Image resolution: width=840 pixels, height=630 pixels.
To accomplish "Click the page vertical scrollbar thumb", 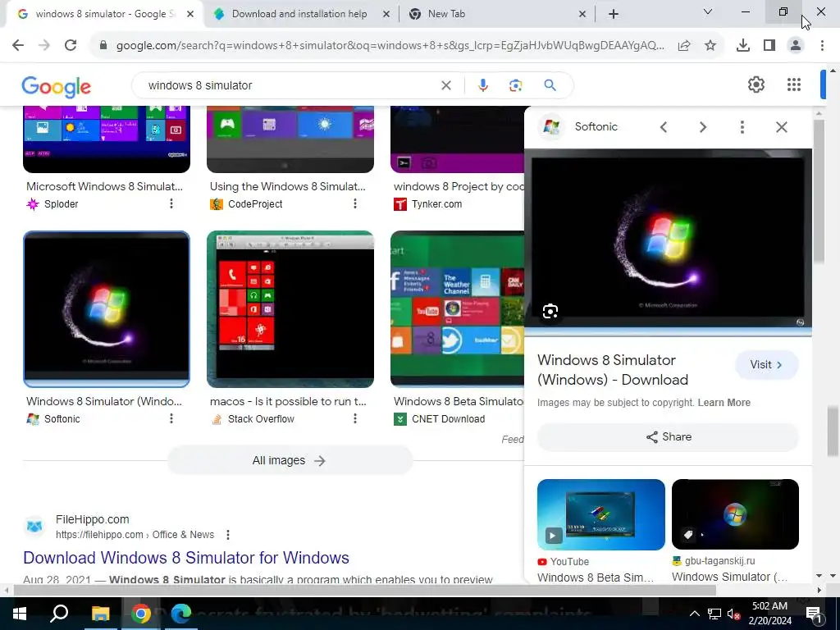I will tap(833, 430).
